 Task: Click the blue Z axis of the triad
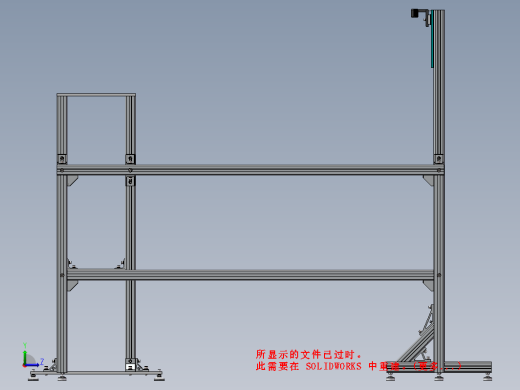(x=32, y=365)
